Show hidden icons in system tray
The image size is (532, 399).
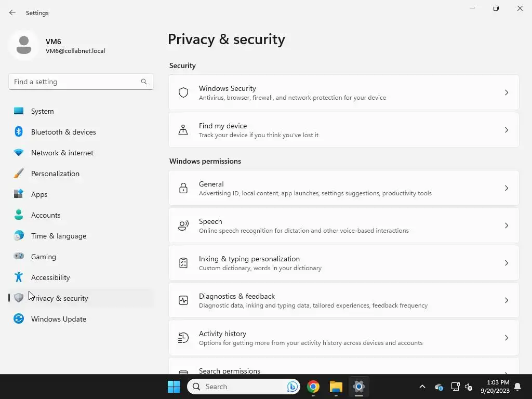pos(422,387)
